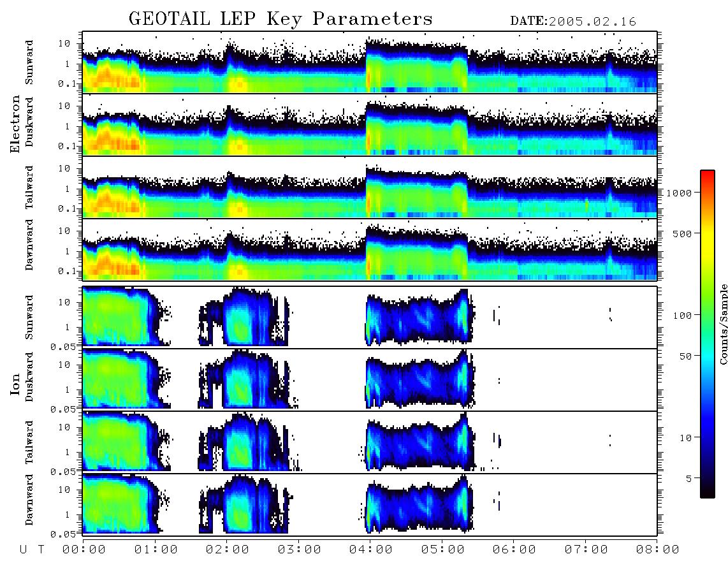
Task: Click the '05:00' time tick label
Action: point(442,550)
